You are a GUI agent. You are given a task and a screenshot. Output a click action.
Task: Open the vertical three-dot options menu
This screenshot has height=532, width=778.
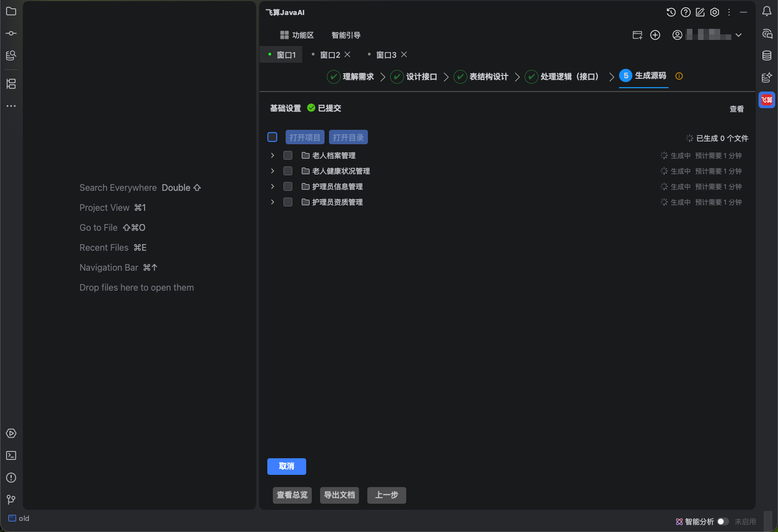(x=729, y=12)
